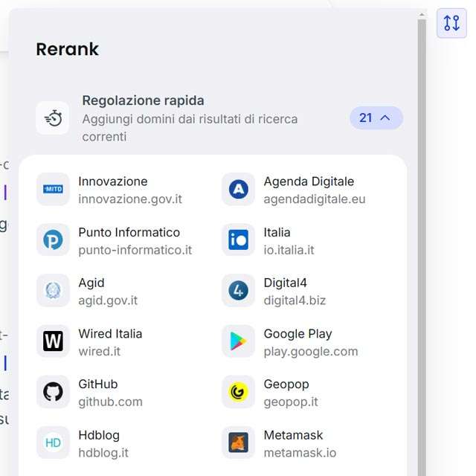Image resolution: width=476 pixels, height=476 pixels.
Task: Click the Rerank toggle icon at top right
Action: pyautogui.click(x=451, y=22)
